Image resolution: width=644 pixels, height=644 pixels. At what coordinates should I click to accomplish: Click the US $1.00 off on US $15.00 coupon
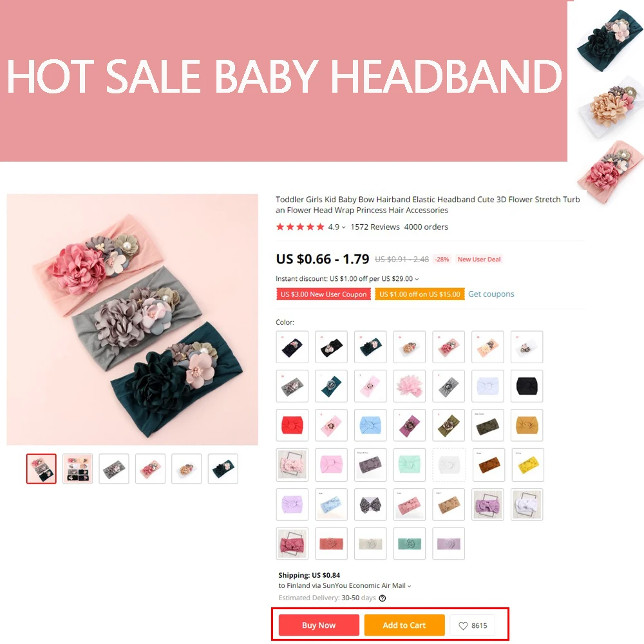click(419, 294)
